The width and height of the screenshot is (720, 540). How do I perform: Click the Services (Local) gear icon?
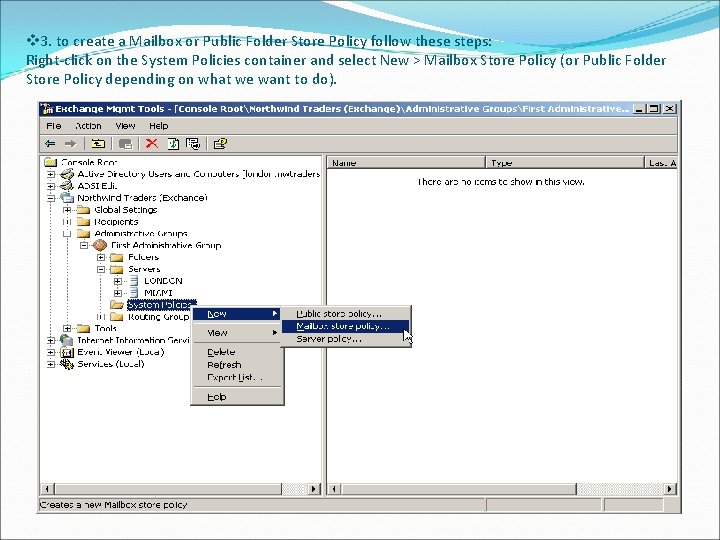pyautogui.click(x=67, y=364)
